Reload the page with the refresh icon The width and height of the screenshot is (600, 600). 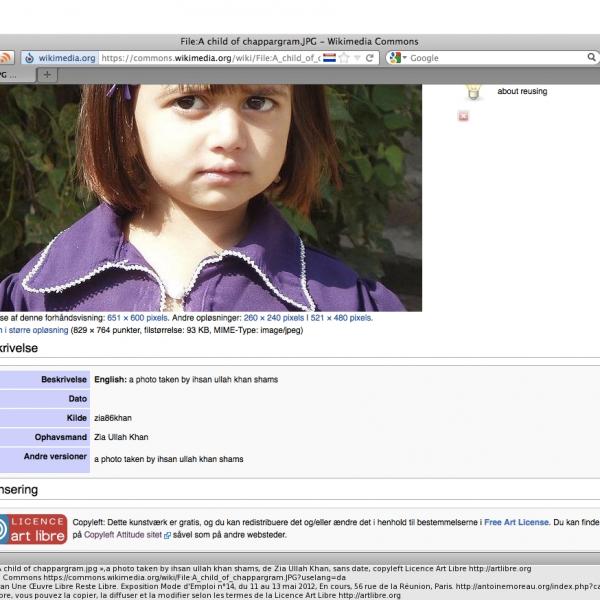point(370,58)
